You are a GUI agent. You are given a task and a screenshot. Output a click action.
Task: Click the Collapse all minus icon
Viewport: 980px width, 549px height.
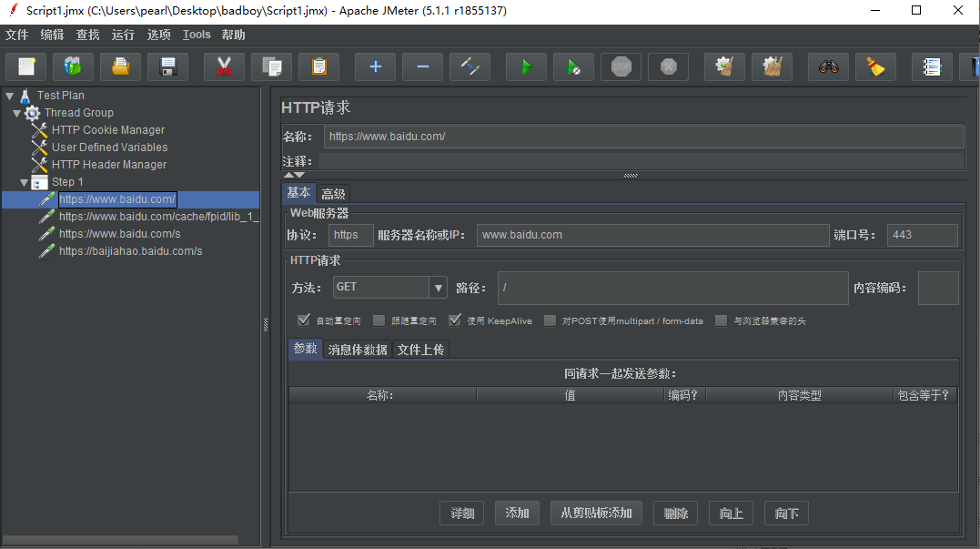[422, 66]
